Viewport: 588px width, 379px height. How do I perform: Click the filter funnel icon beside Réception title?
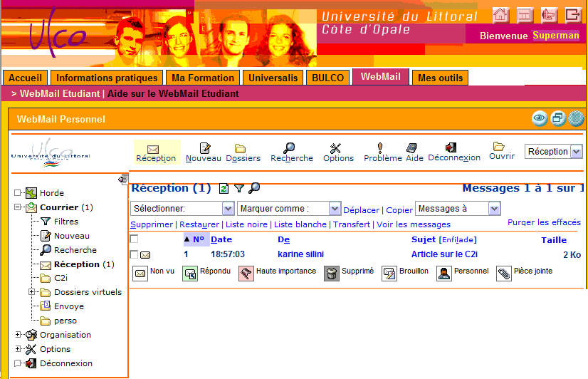tap(239, 188)
